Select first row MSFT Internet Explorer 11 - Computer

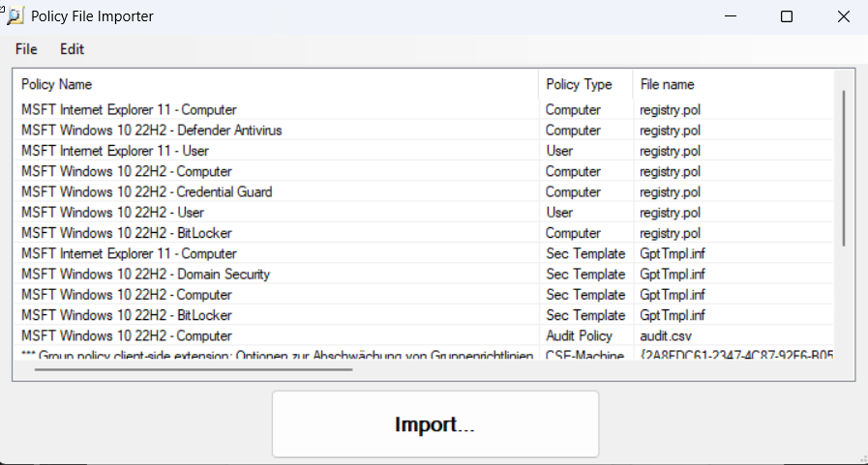pos(424,109)
